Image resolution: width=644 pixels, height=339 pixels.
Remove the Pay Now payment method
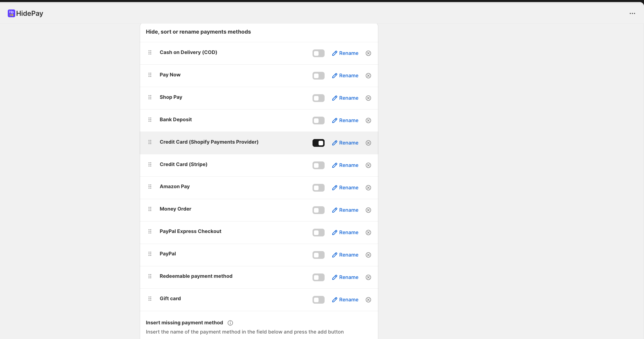click(x=368, y=76)
